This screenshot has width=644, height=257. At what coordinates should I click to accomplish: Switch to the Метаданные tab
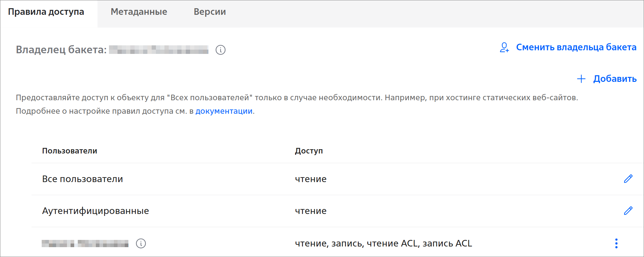point(139,12)
